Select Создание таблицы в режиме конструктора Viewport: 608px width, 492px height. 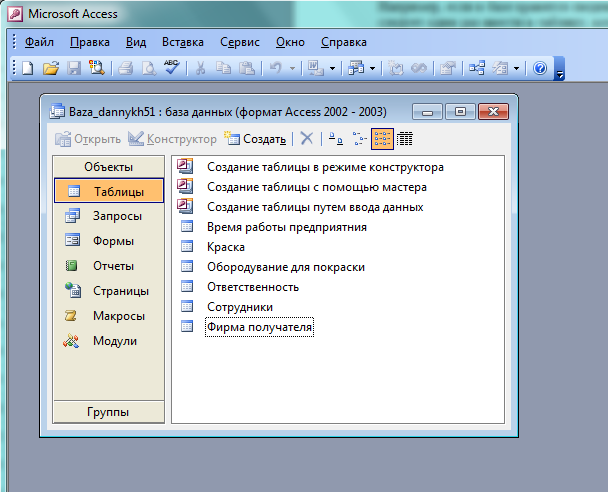[311, 167]
